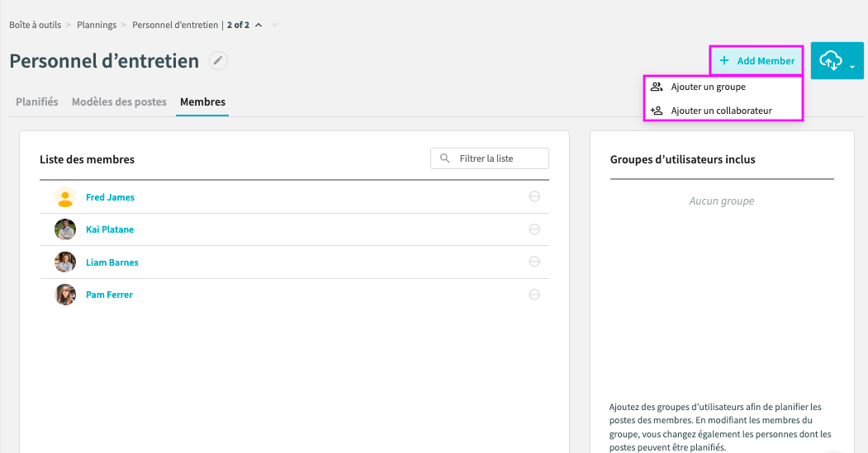Click the Aucun groupe placeholder text
This screenshot has height=453, width=868.
click(x=721, y=201)
